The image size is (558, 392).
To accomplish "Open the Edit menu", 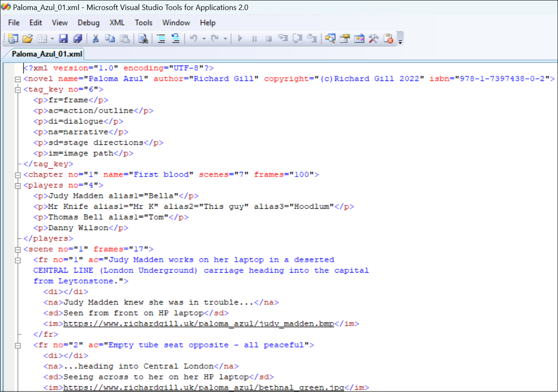I will click(36, 23).
